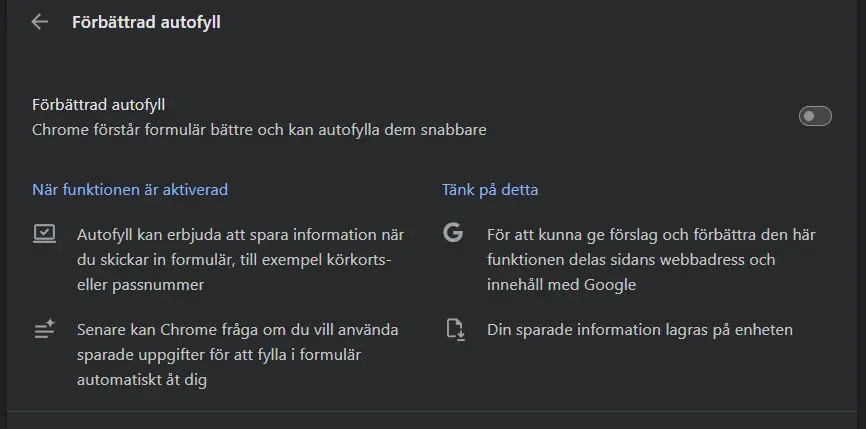
Task: Click "innehåll med Google" text line
Action: click(561, 285)
